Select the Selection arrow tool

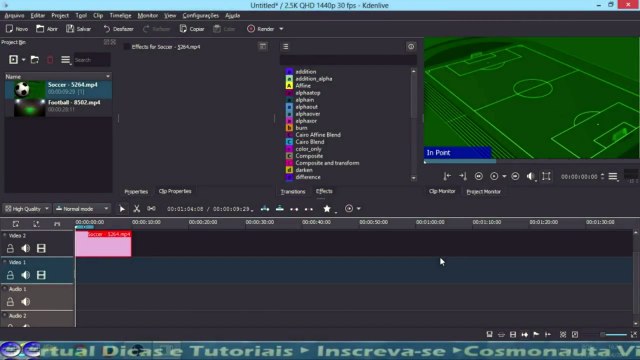[x=122, y=209]
